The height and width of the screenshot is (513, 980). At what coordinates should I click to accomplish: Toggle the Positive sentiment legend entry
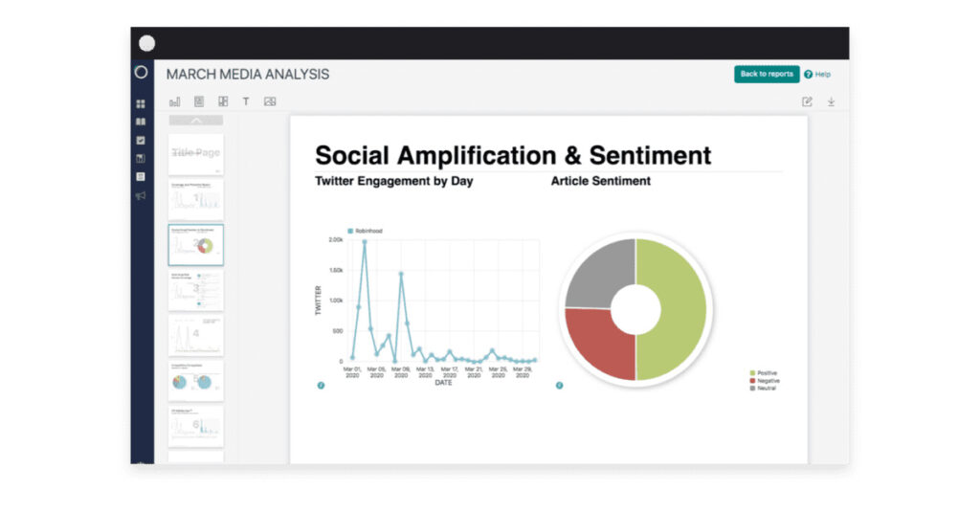[765, 372]
